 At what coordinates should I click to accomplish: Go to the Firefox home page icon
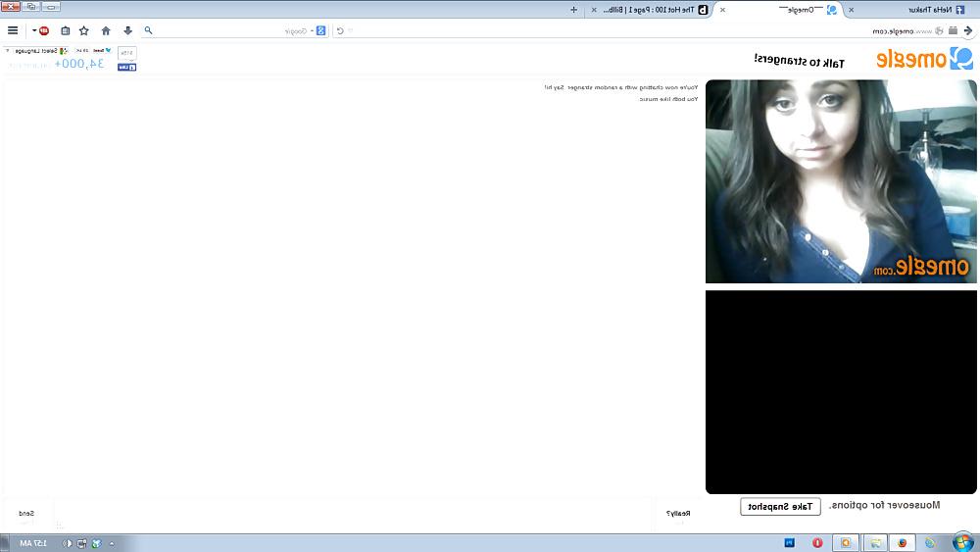click(106, 30)
